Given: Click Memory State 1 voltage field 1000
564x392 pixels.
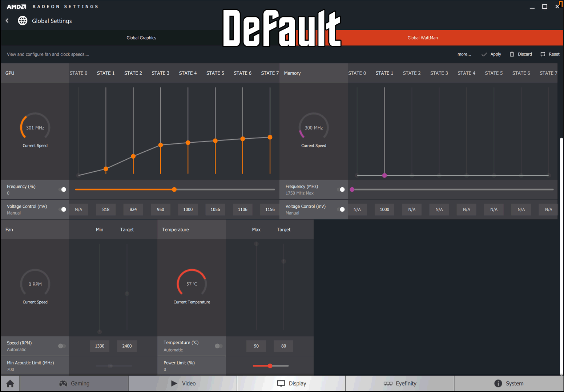Looking at the screenshot, I should (x=384, y=209).
